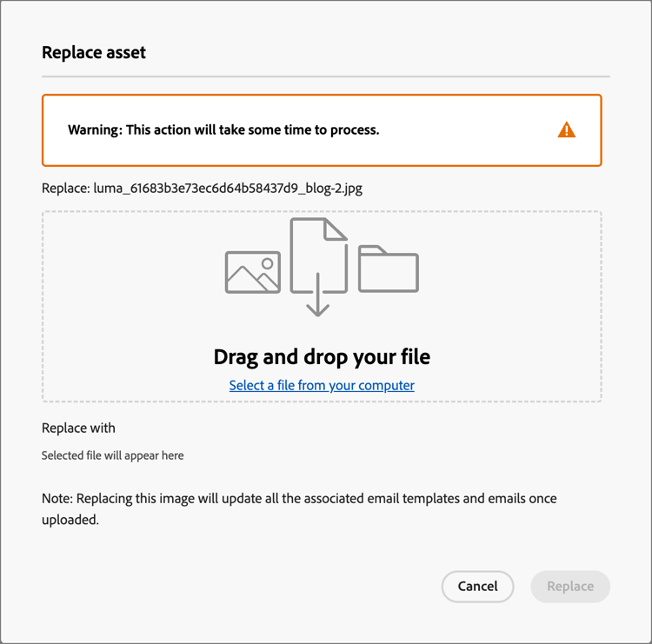Screen dimensions: 652x644
Task: Click the picture icon in drop zone
Action: coord(252,272)
